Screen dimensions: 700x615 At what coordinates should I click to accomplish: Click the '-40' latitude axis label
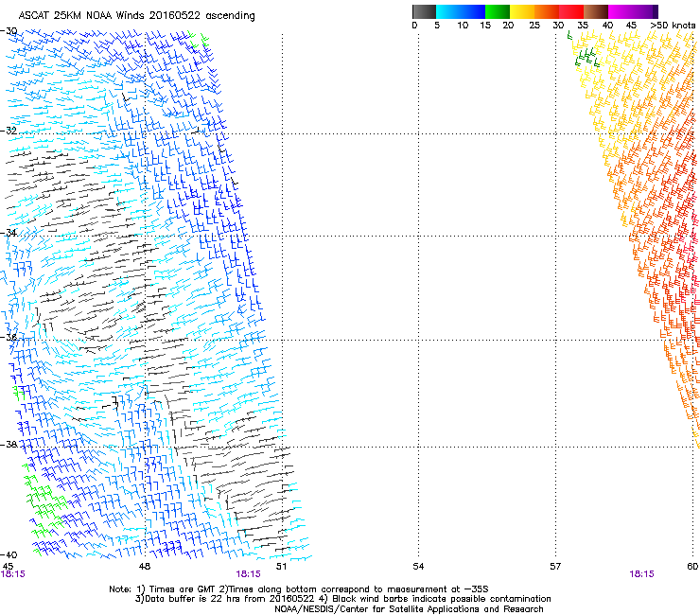pyautogui.click(x=9, y=554)
